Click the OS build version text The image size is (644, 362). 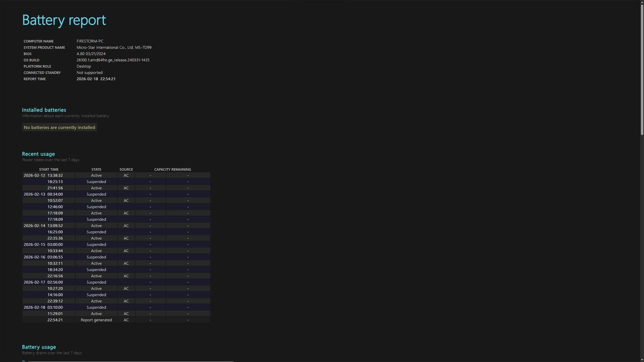113,60
